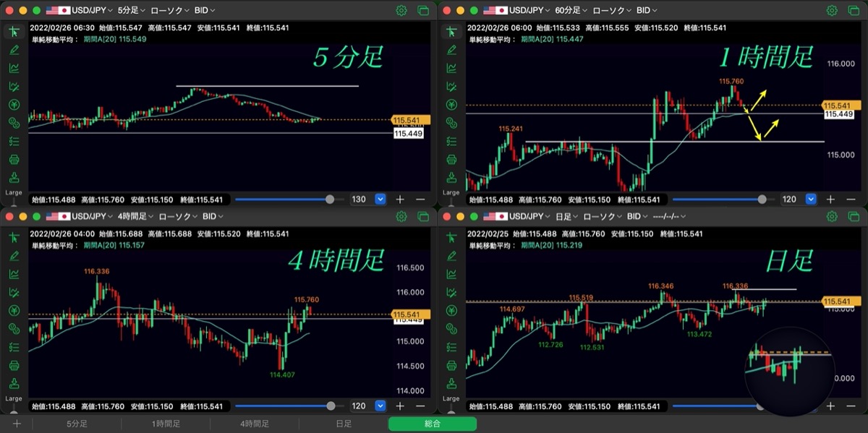Select the cursor tool in the 日足 chart

click(x=451, y=237)
